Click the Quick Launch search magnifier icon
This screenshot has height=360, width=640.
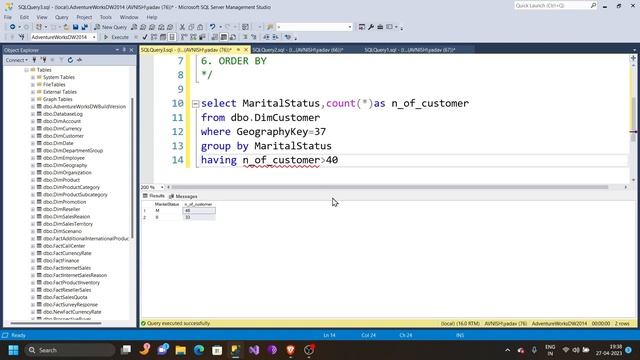tap(593, 5)
